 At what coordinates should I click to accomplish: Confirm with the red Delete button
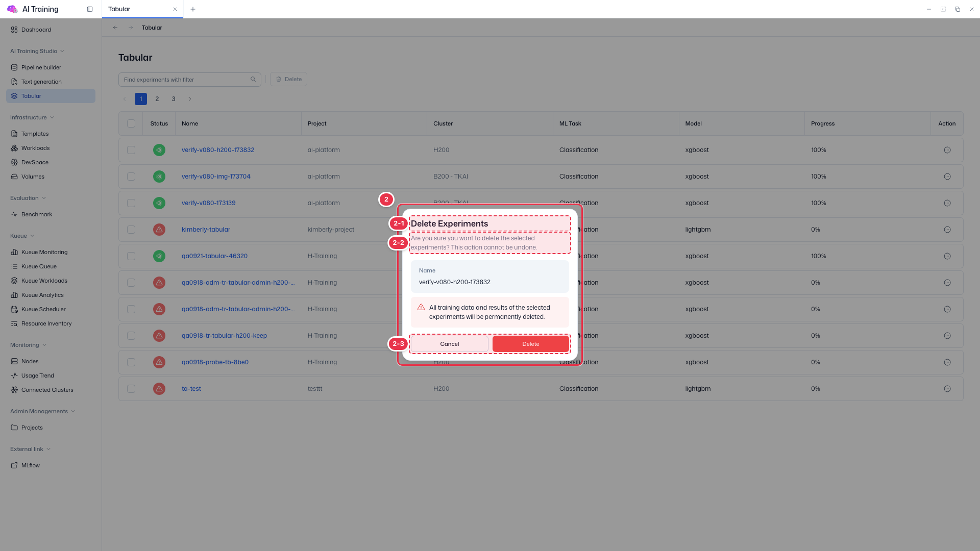pos(531,344)
